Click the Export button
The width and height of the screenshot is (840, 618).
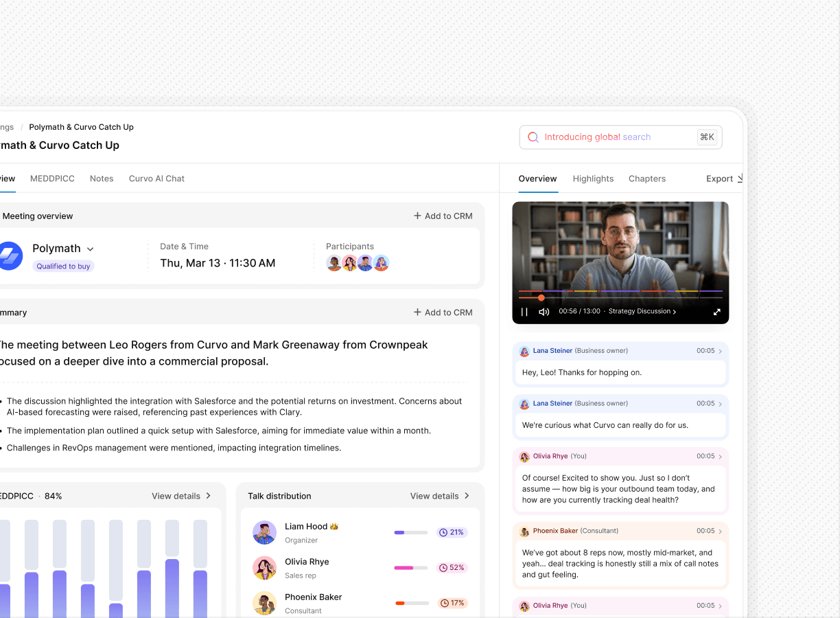tap(724, 179)
